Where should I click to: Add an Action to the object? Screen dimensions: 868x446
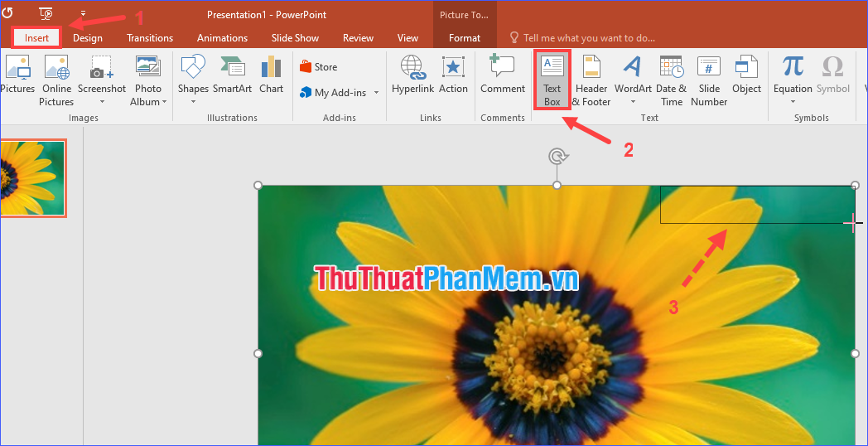(453, 75)
